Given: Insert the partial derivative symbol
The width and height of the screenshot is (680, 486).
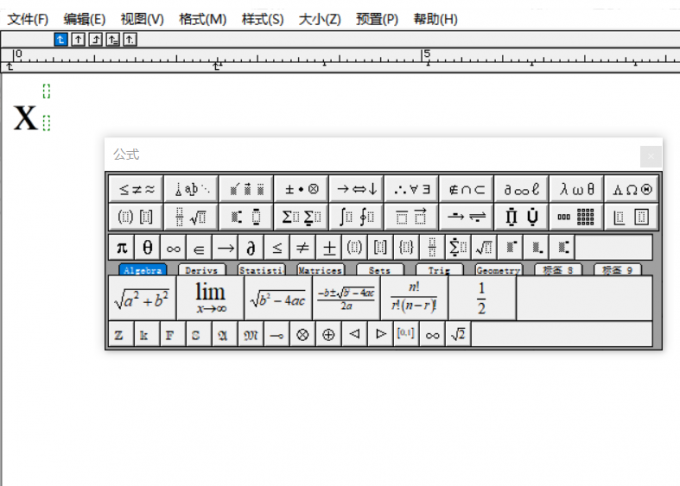Looking at the screenshot, I should [x=251, y=248].
